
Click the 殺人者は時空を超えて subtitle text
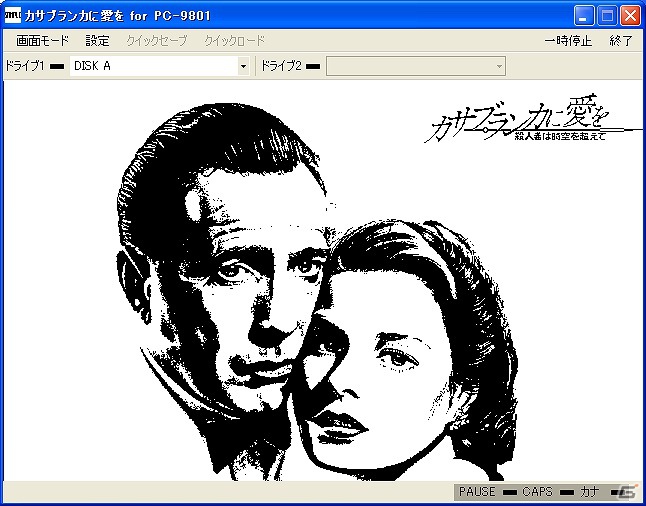click(560, 137)
